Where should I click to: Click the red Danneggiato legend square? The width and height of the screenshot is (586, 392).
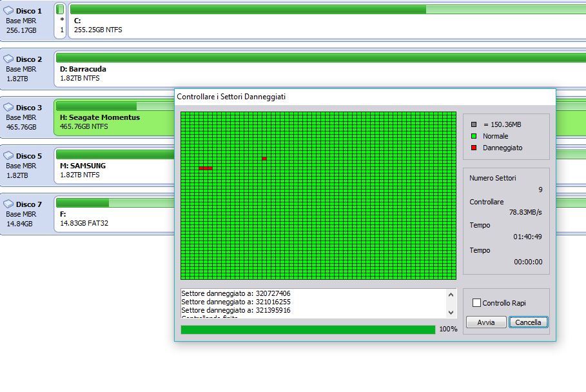(x=474, y=148)
